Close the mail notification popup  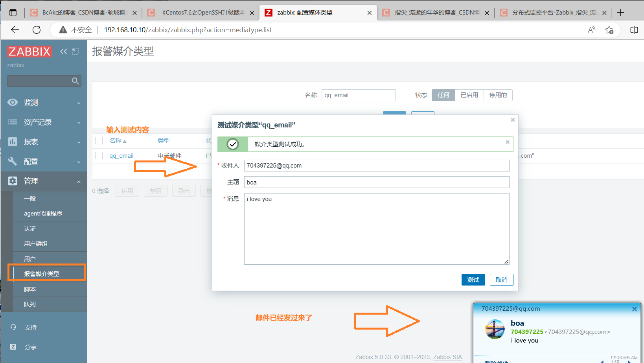pos(634,309)
